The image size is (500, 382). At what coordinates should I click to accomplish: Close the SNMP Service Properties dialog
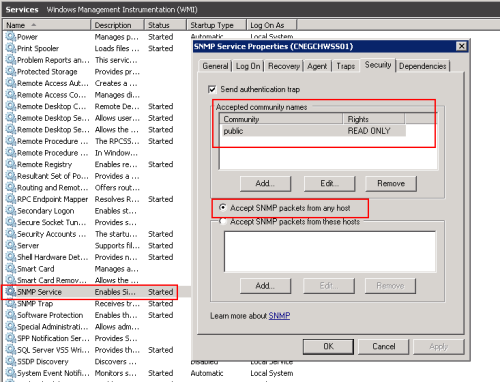461,46
